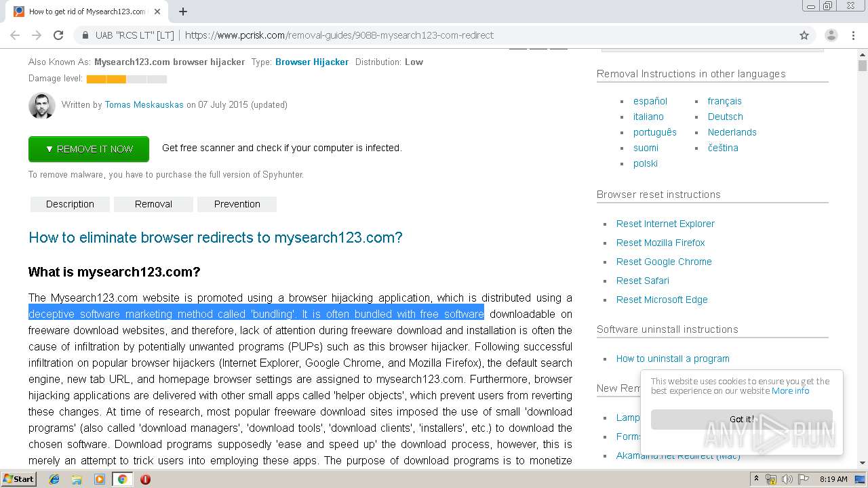Click the REMOVE IT NOW button
The height and width of the screenshot is (488, 868).
pyautogui.click(x=89, y=149)
